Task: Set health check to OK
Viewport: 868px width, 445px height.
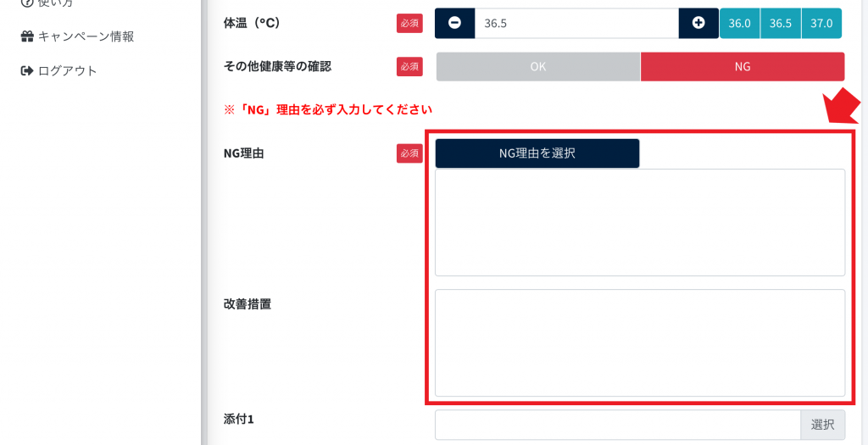Action: point(538,66)
